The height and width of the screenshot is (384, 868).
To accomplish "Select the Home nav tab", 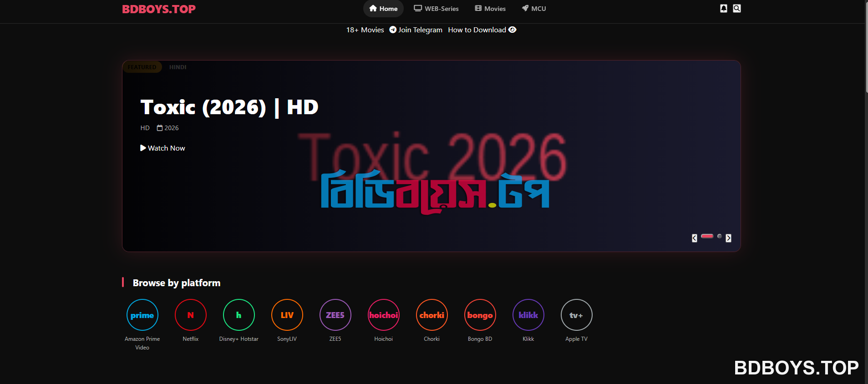I will tap(383, 9).
